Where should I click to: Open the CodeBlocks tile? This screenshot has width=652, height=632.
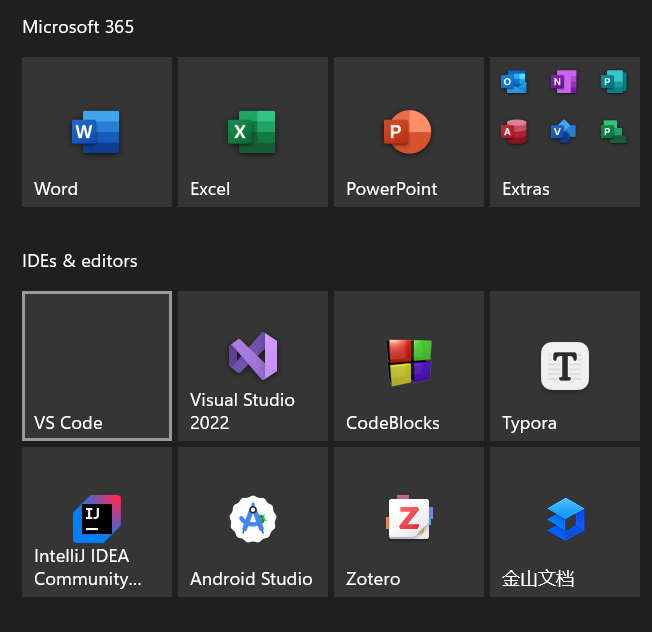(x=409, y=366)
